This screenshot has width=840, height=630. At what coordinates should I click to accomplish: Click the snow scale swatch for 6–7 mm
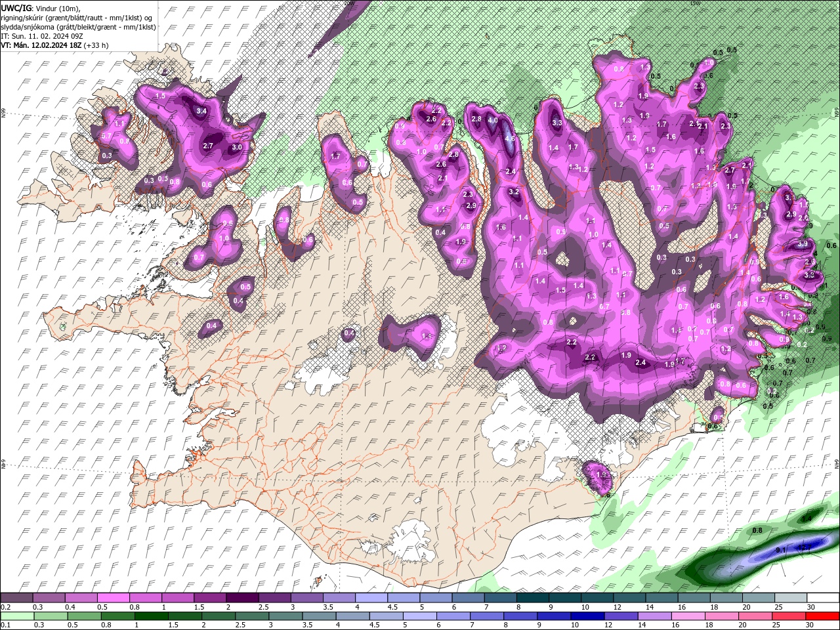(x=467, y=598)
